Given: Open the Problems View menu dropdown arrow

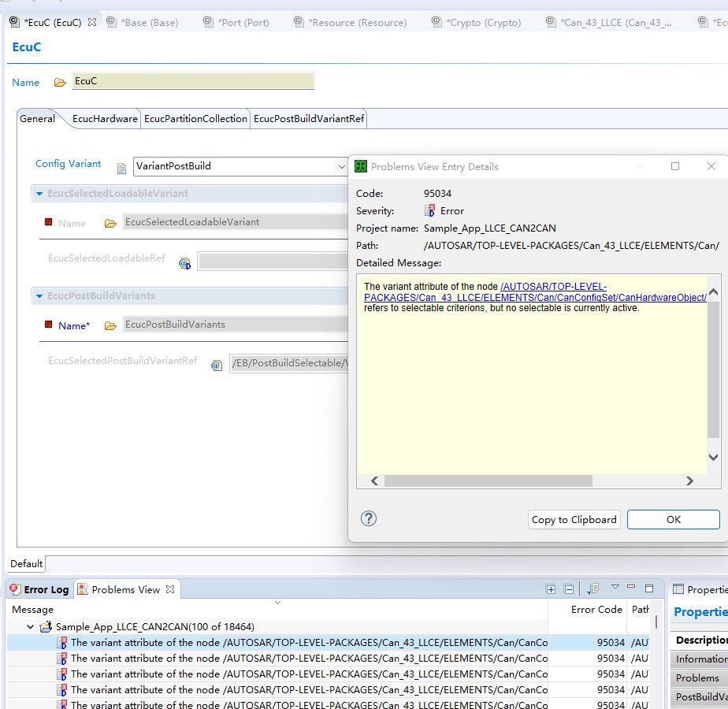Looking at the screenshot, I should [615, 587].
